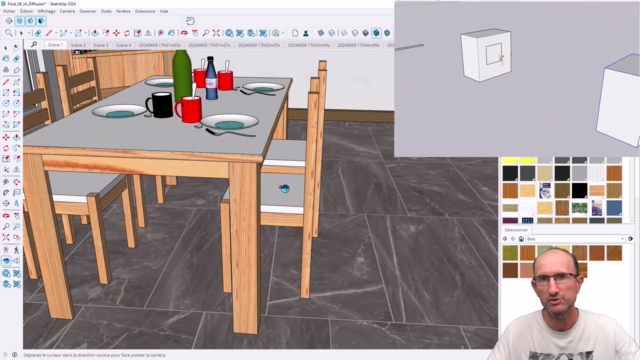Select the Scale tool in top toolbar
The width and height of the screenshot is (640, 360).
(x=138, y=33)
